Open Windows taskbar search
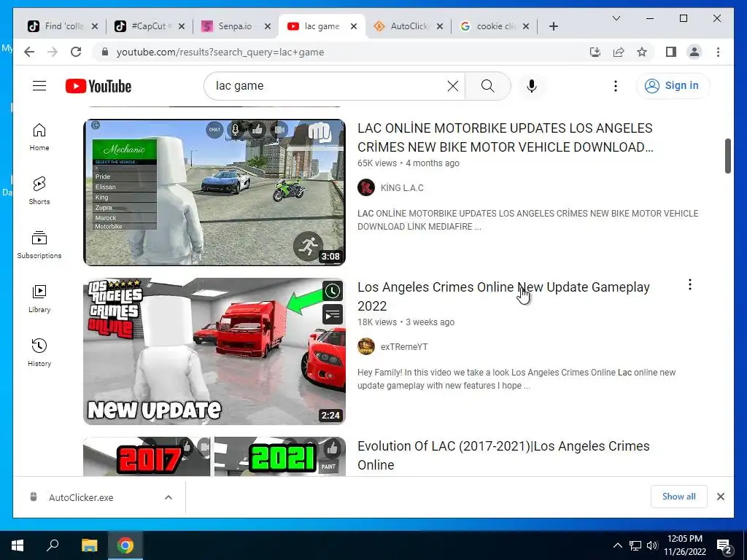 click(x=53, y=545)
